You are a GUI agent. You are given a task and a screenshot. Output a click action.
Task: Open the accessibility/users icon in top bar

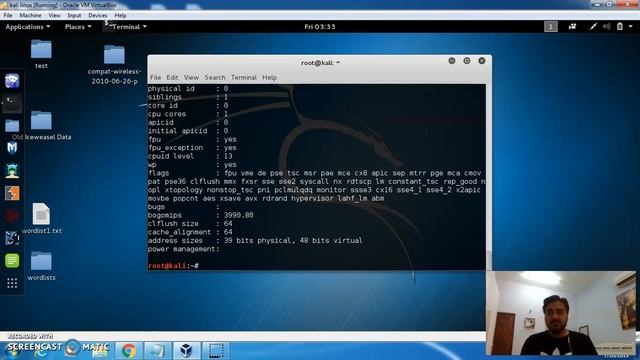[572, 27]
